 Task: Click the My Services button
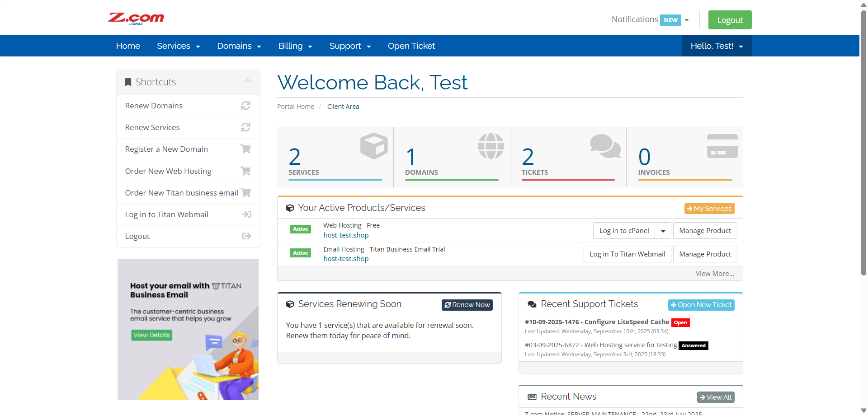(709, 208)
